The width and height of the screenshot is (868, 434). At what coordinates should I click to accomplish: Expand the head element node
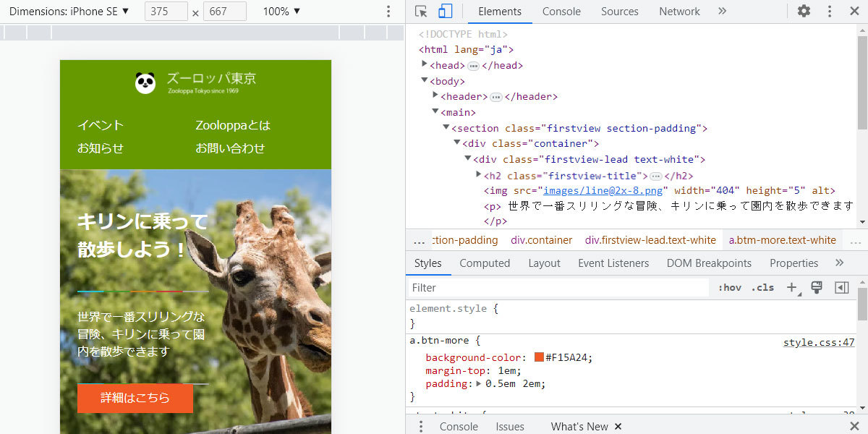(x=425, y=64)
